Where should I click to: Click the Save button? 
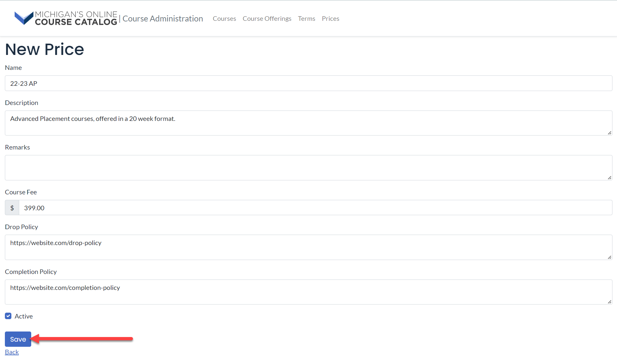[x=18, y=339]
